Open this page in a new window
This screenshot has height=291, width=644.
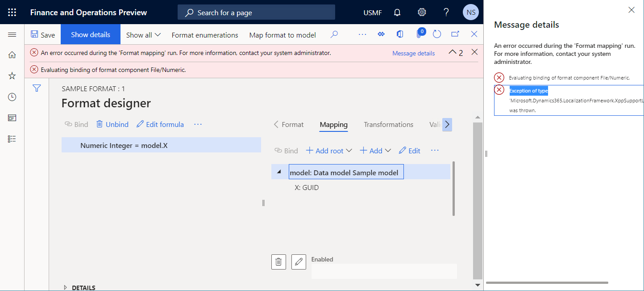[x=455, y=34]
